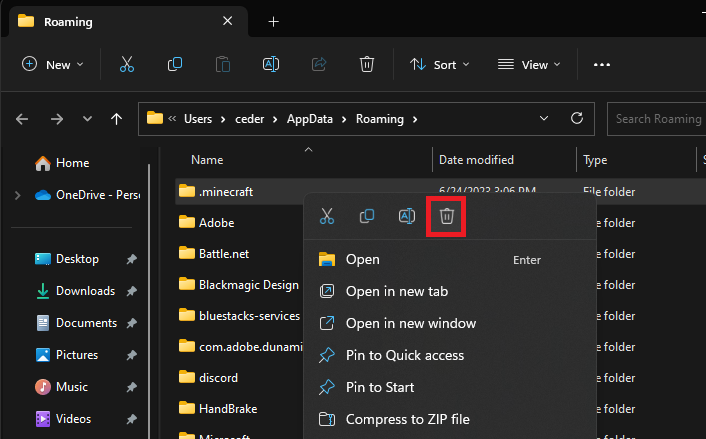706x439 pixels.
Task: Click the Copy icon in context menu
Action: click(367, 216)
